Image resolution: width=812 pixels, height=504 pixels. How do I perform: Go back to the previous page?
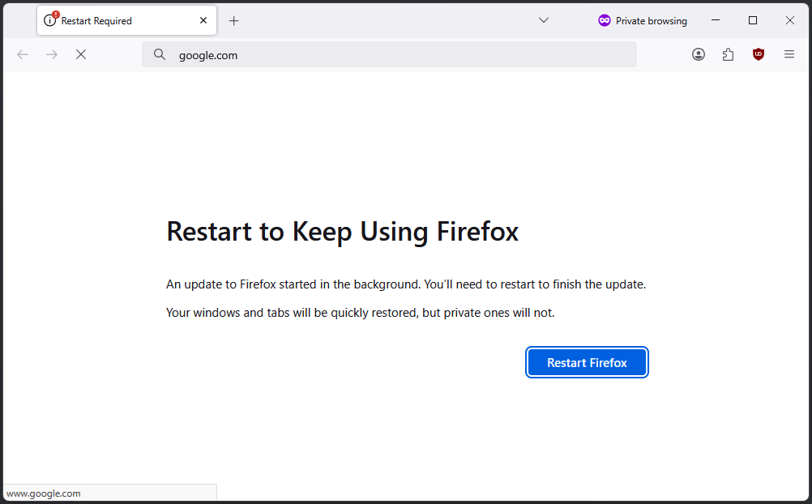click(x=23, y=54)
